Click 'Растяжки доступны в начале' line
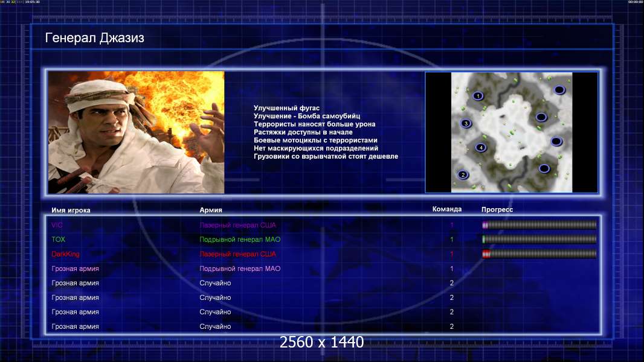This screenshot has height=362, width=644. (303, 132)
